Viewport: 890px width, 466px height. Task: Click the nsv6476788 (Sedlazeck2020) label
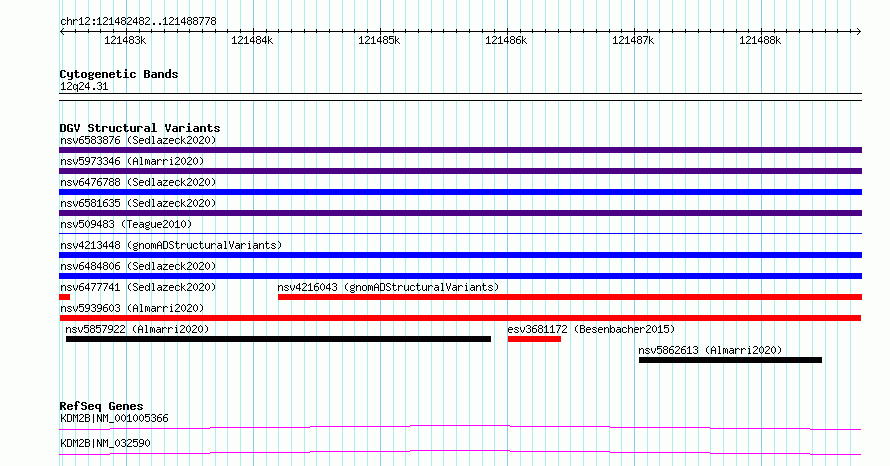pyautogui.click(x=138, y=182)
